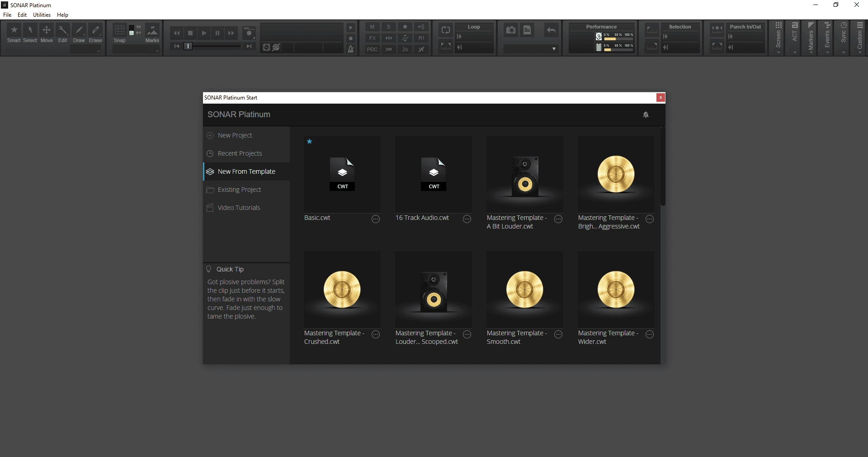This screenshot has width=868, height=457.
Task: Open the Edit menu
Action: coord(22,15)
